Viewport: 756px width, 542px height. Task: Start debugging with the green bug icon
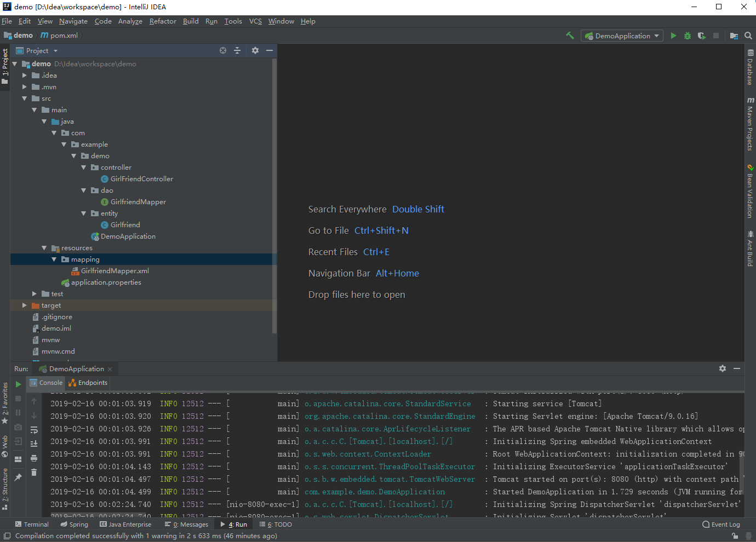point(688,36)
